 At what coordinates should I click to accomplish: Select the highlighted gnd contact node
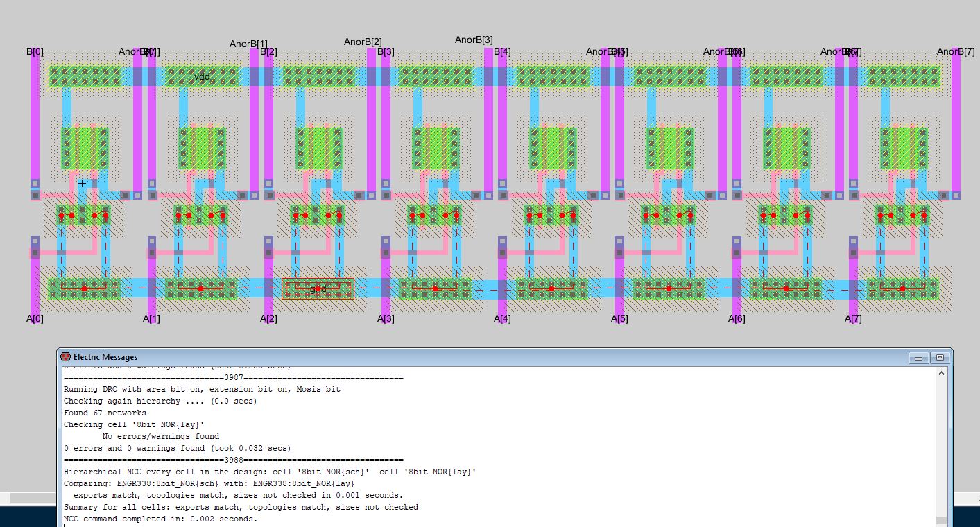(318, 289)
